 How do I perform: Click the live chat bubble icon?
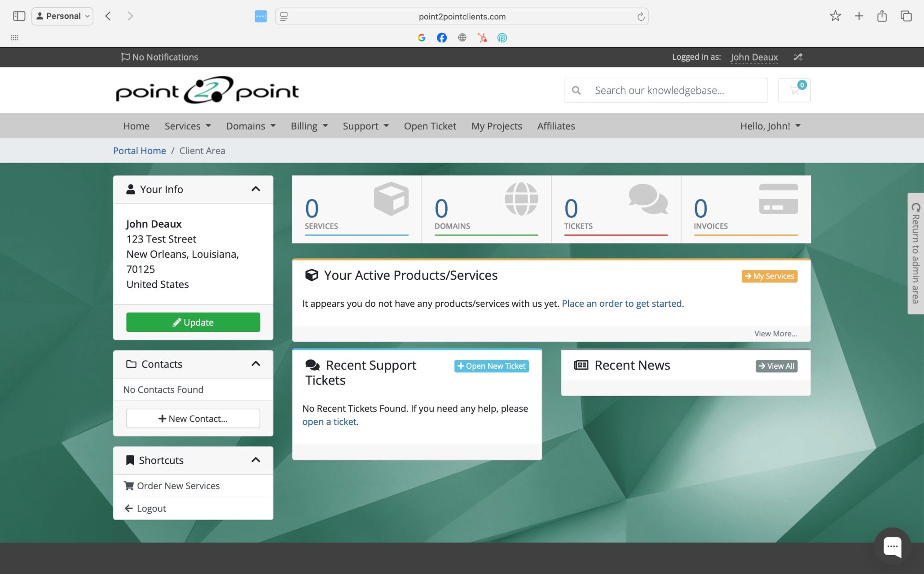click(x=892, y=546)
